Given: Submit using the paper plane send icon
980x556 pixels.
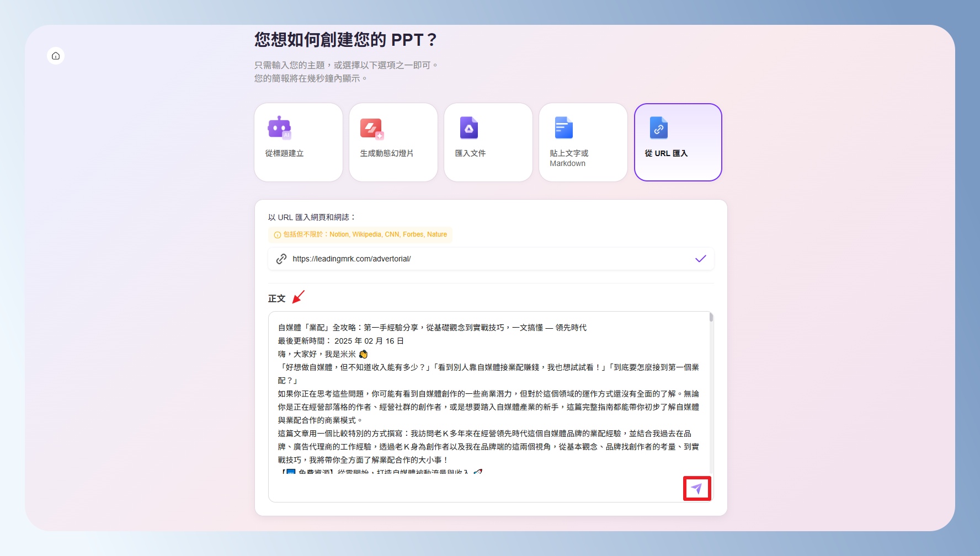Looking at the screenshot, I should [696, 489].
